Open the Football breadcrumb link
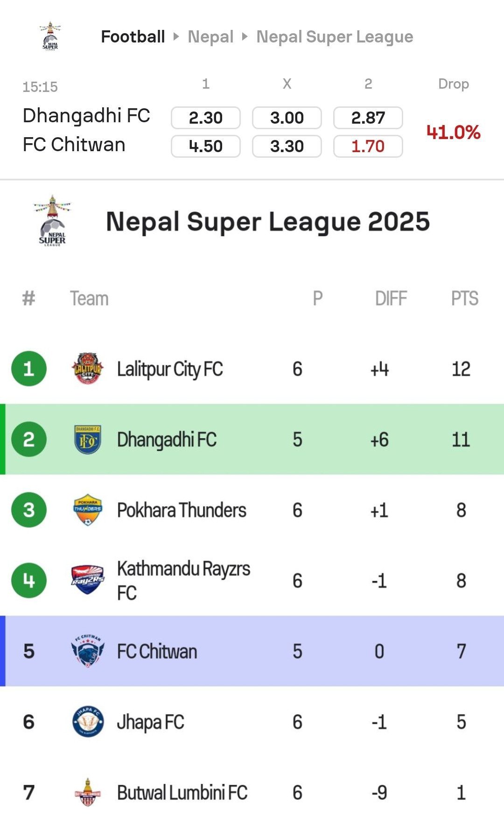Viewport: 504px width, 831px height. coord(133,36)
